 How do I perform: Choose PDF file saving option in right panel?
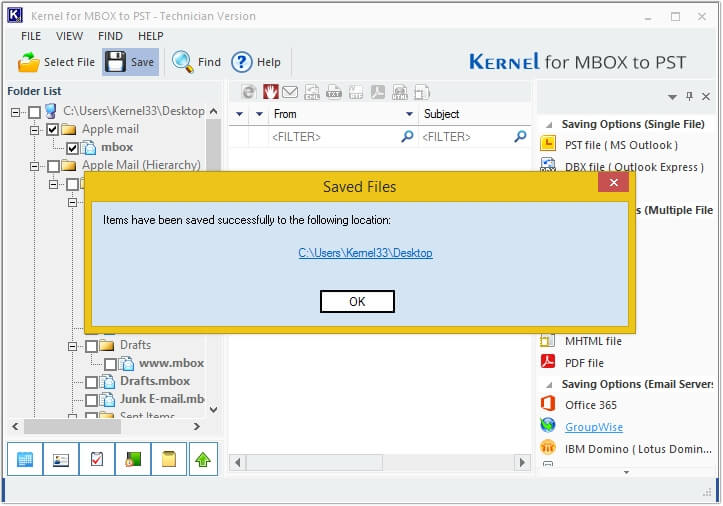[584, 363]
